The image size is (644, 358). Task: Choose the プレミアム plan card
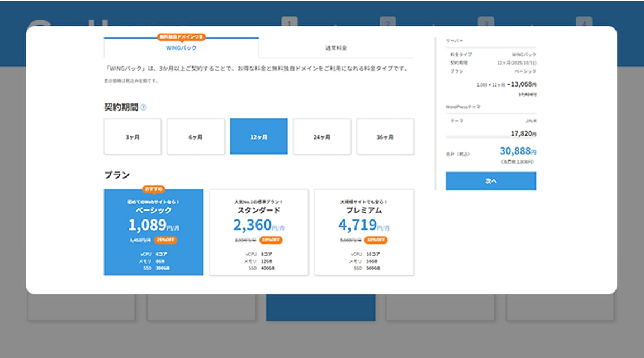coord(364,232)
